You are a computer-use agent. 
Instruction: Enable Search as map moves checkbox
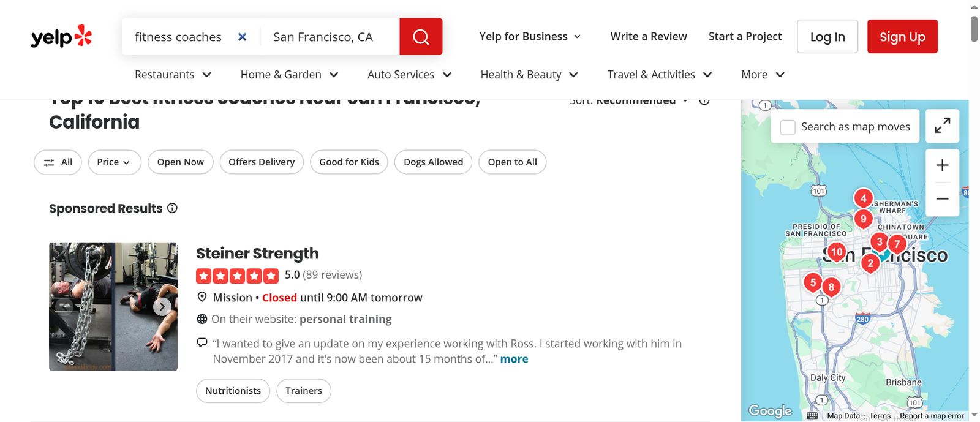[x=788, y=127]
